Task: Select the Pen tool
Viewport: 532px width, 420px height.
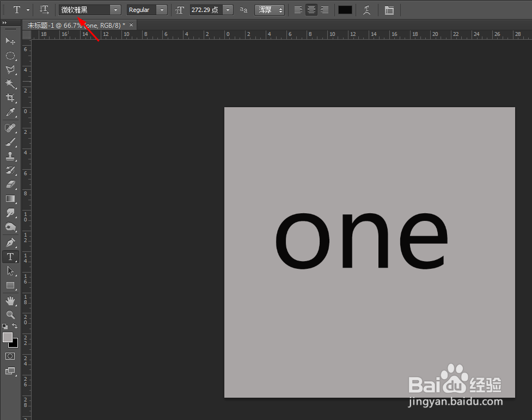Action: pyautogui.click(x=10, y=243)
